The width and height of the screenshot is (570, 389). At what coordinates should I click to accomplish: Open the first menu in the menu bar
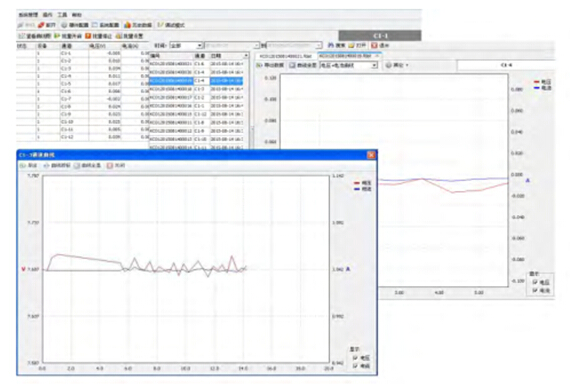[x=28, y=15]
